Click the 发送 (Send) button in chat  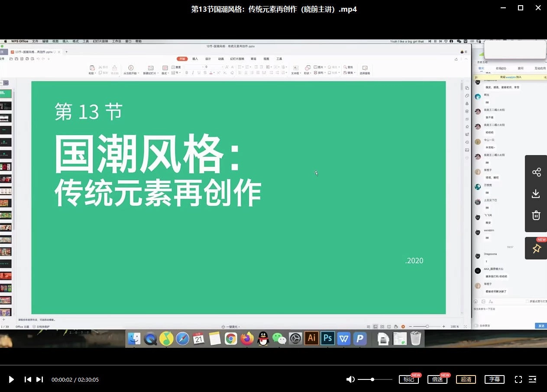pos(541,325)
